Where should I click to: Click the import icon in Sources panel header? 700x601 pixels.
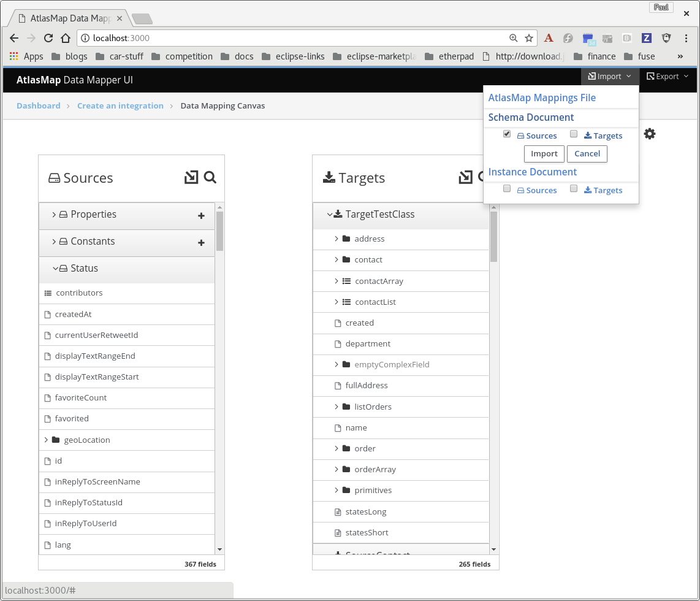(x=191, y=177)
